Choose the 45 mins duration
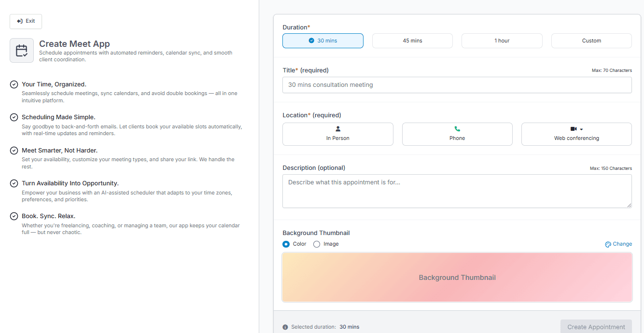This screenshot has width=644, height=333. pyautogui.click(x=412, y=41)
